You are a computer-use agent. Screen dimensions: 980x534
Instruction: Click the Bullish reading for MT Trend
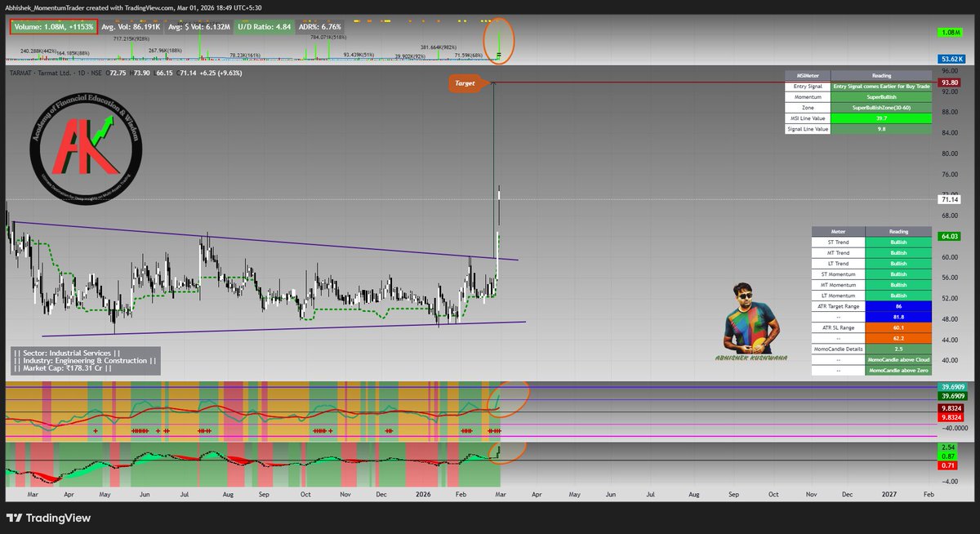tap(898, 252)
